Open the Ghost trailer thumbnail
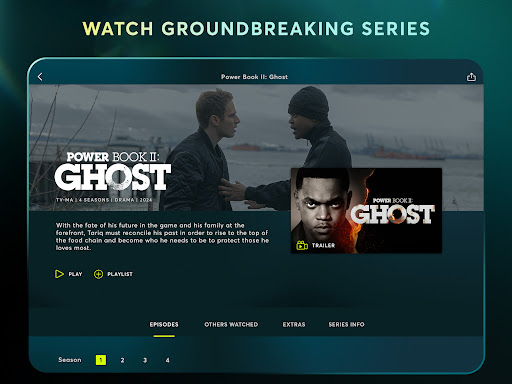This screenshot has height=384, width=512. [366, 211]
